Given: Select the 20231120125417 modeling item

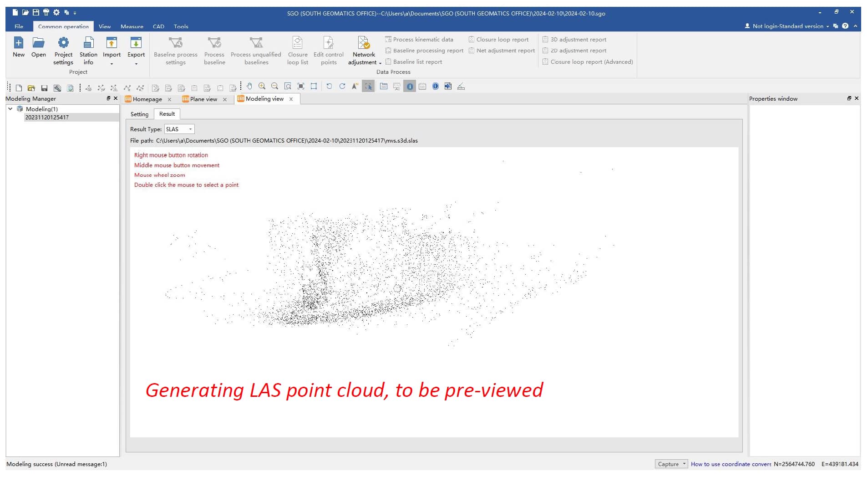Looking at the screenshot, I should click(47, 118).
